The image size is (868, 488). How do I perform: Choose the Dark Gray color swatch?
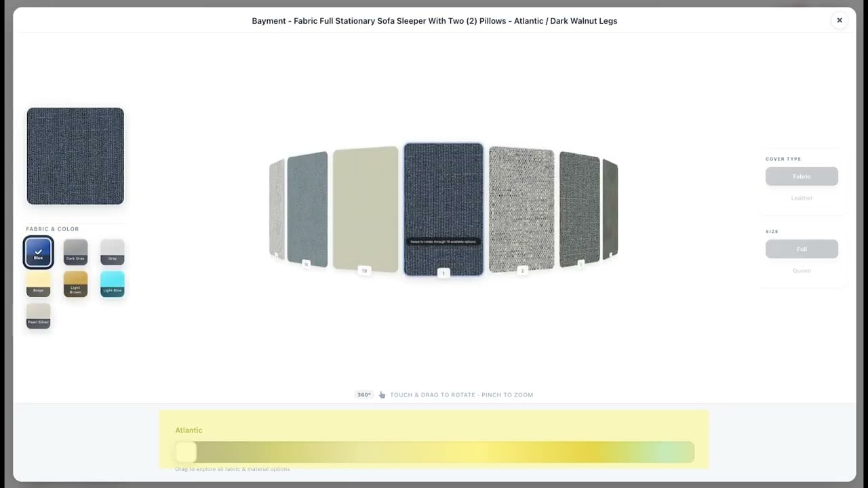click(75, 252)
